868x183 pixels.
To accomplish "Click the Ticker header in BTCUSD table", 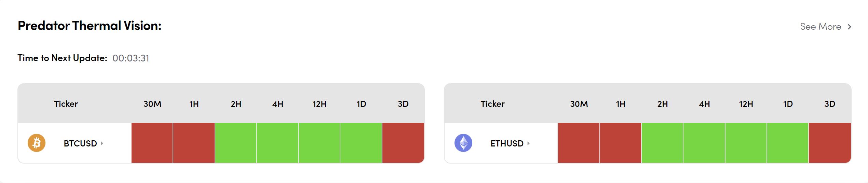I will [66, 104].
